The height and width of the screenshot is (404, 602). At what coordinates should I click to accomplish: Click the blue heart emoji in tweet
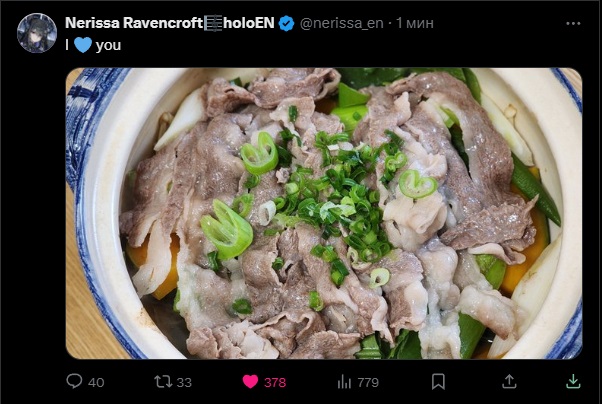click(x=83, y=45)
